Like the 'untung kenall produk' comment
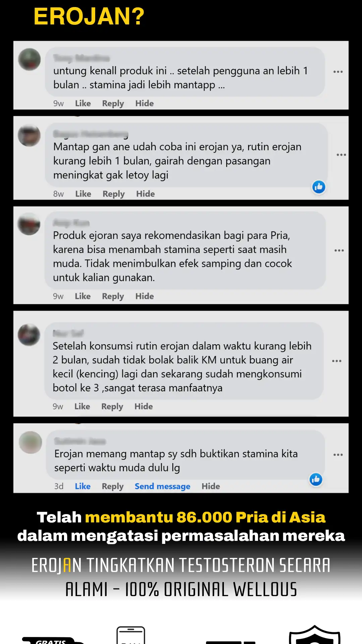This screenshot has height=644, width=362. click(83, 103)
